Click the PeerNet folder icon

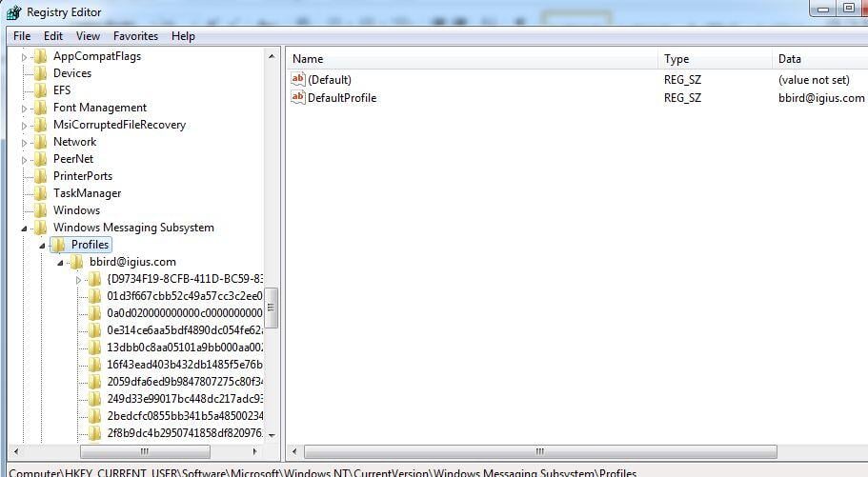(41, 159)
